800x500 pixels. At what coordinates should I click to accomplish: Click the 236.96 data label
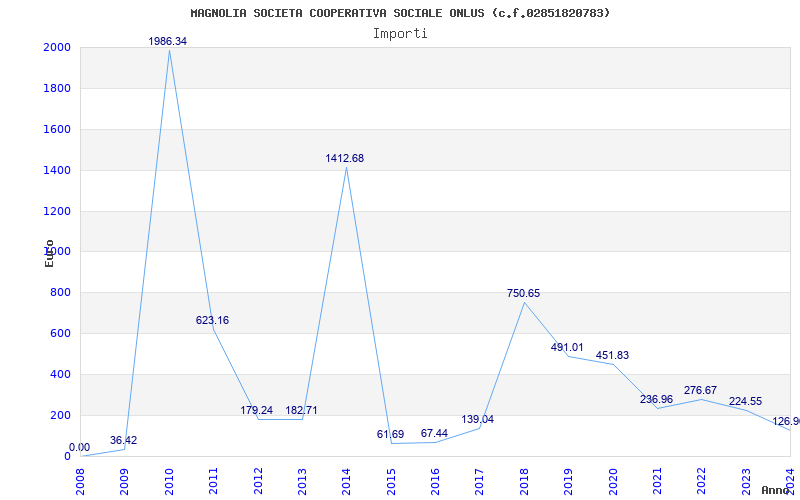coord(657,399)
